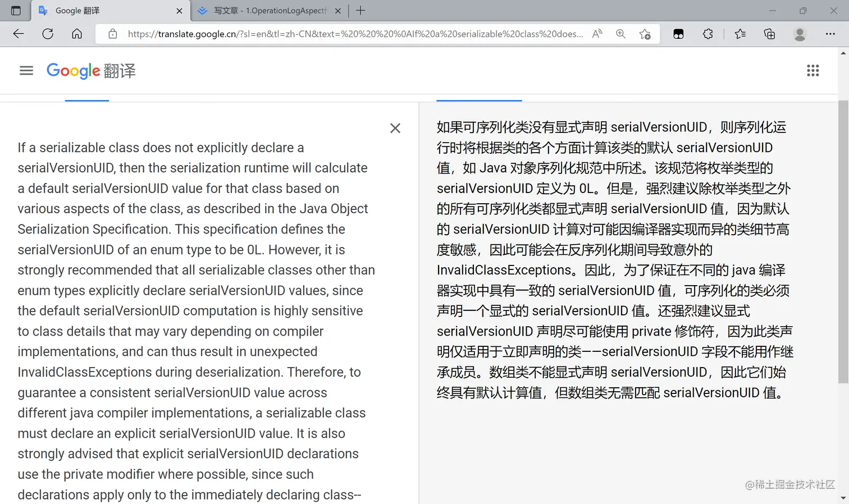Click the scrollbar down arrow
This screenshot has width=849, height=504.
pyautogui.click(x=843, y=498)
